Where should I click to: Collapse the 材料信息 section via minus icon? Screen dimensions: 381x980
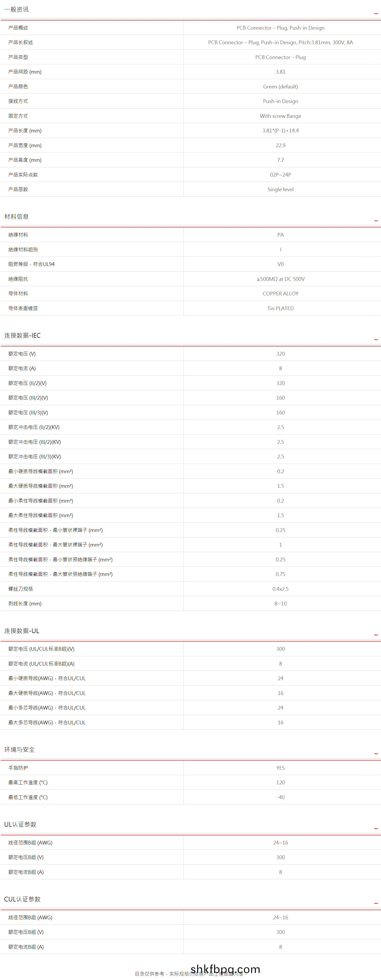tap(376, 221)
